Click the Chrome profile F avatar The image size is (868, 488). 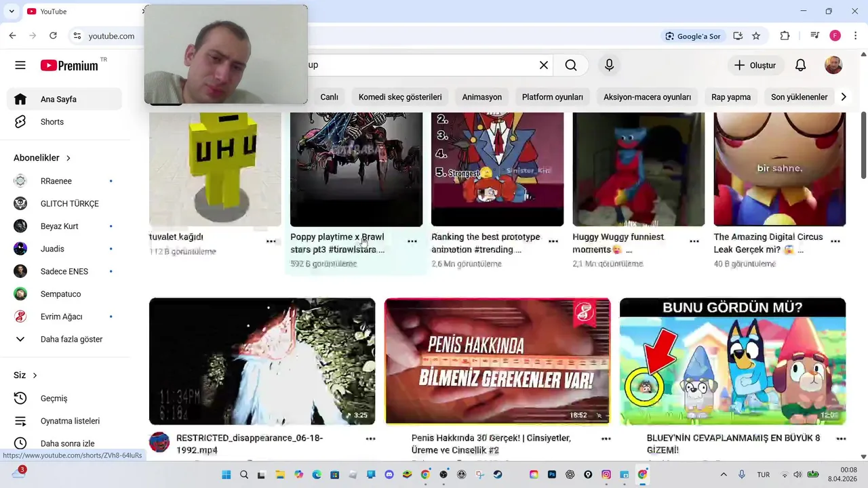pyautogui.click(x=835, y=36)
